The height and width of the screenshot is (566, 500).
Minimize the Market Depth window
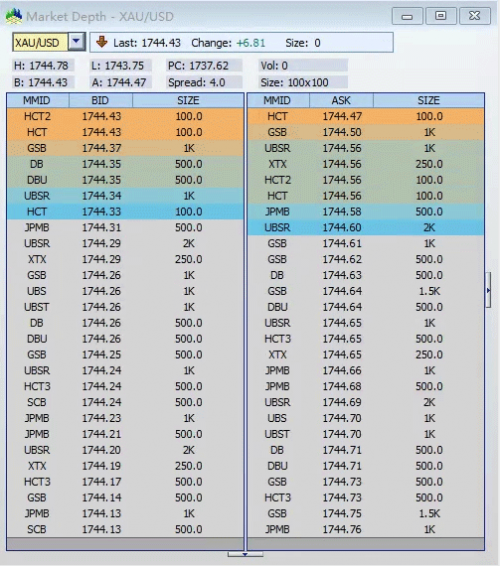click(x=407, y=16)
